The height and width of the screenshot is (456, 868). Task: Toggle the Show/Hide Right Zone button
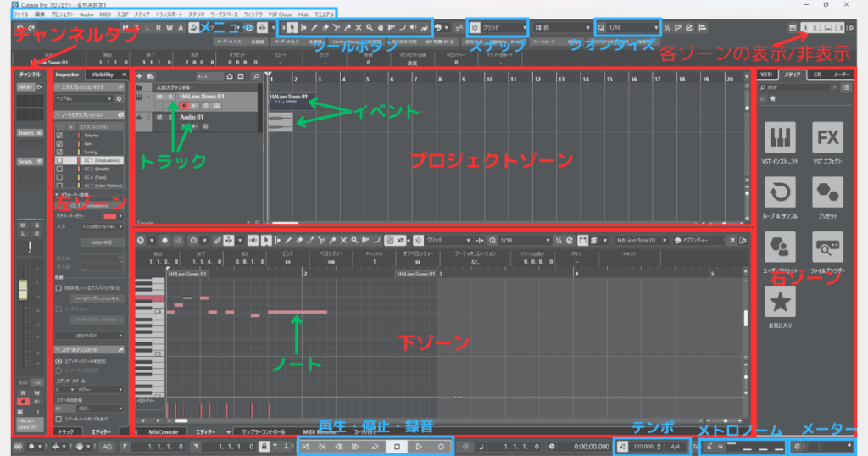tap(839, 28)
